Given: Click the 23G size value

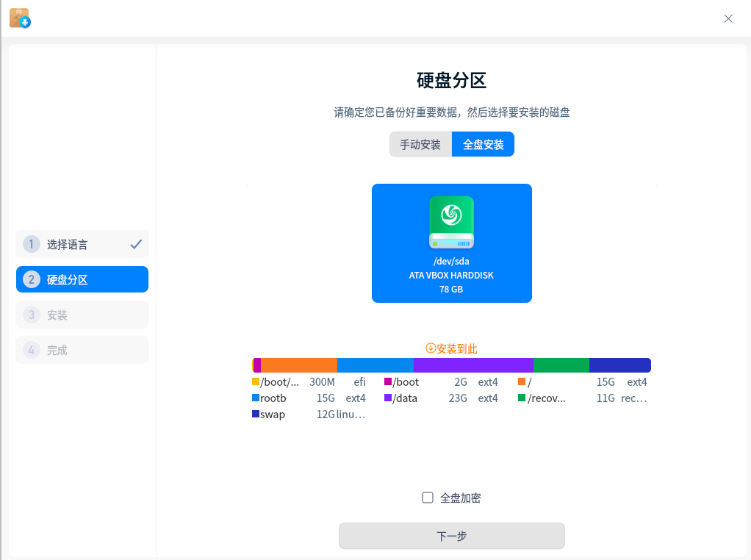Looking at the screenshot, I should [x=458, y=398].
